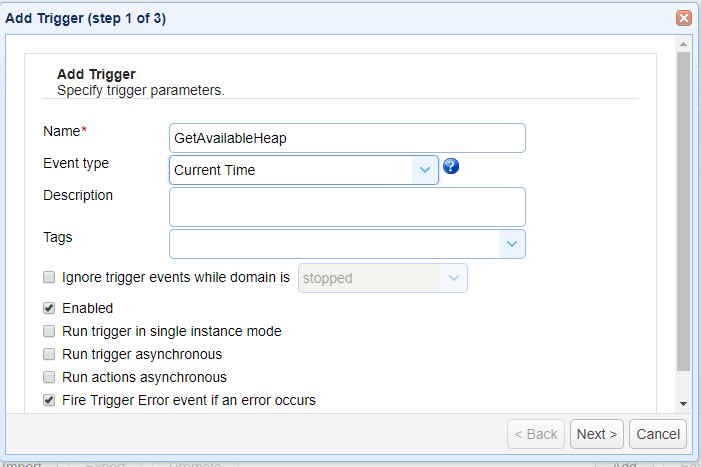Click the disabled < Back button
The width and height of the screenshot is (701, 467).
pyautogui.click(x=536, y=434)
